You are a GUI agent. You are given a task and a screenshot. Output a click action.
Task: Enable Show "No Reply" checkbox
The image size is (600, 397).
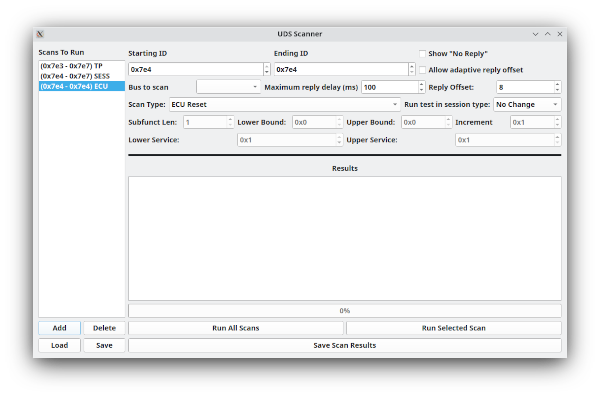tap(422, 54)
